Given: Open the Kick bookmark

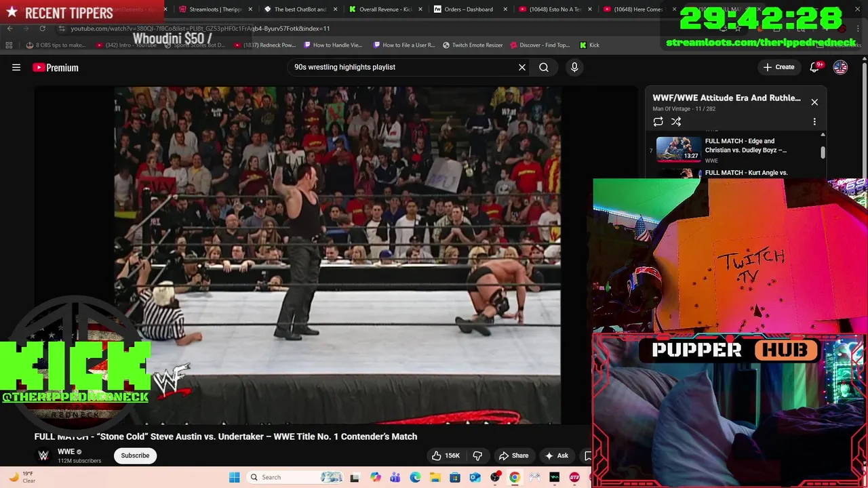Looking at the screenshot, I should point(589,45).
